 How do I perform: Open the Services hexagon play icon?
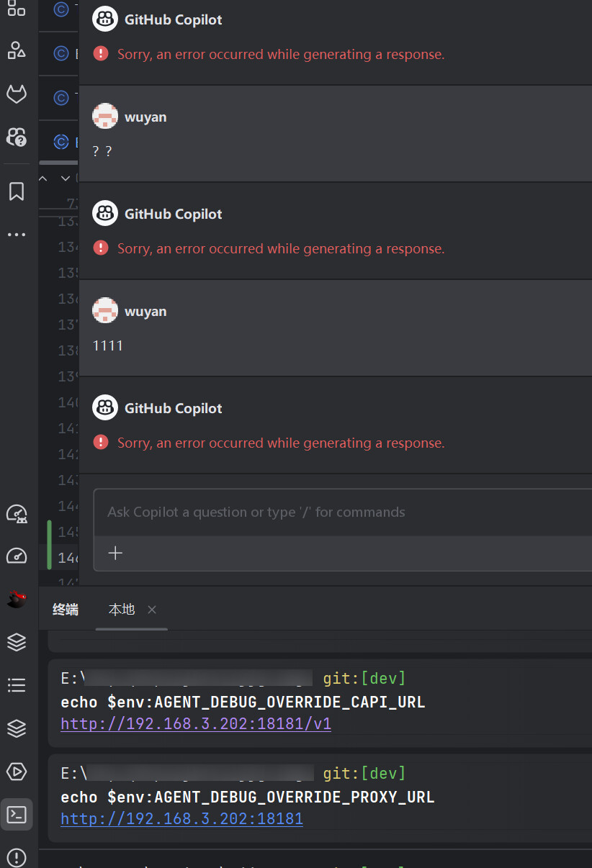pos(16,772)
